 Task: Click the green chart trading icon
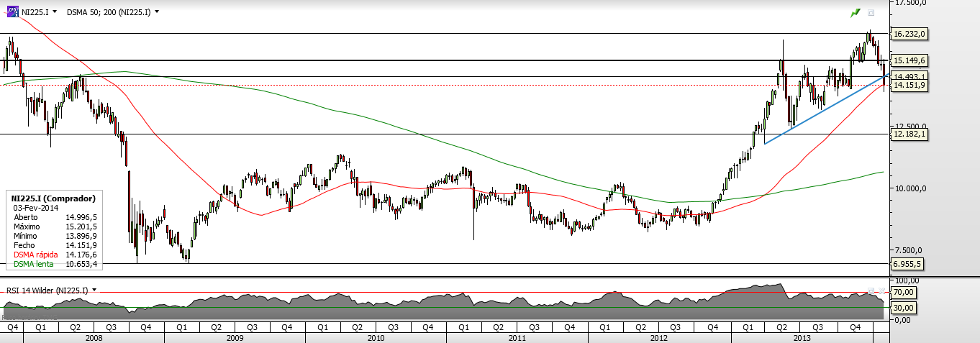click(856, 12)
